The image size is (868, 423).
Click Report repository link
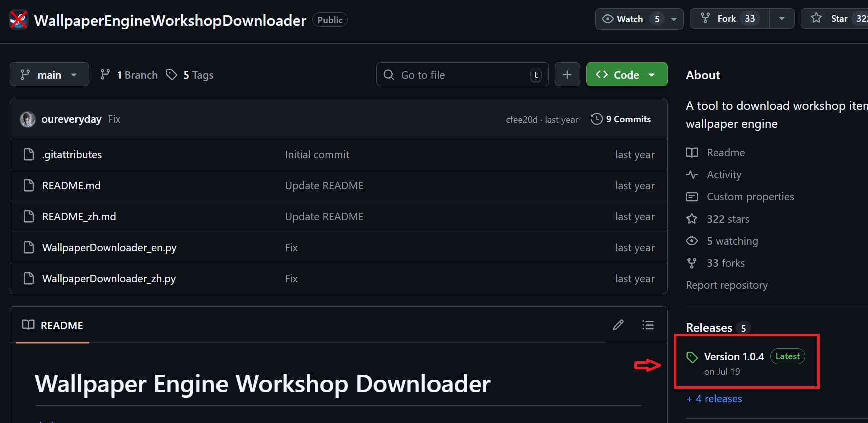(x=727, y=285)
